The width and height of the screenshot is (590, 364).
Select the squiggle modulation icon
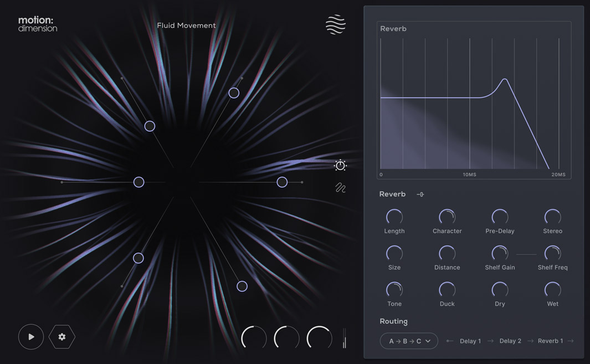pyautogui.click(x=340, y=188)
